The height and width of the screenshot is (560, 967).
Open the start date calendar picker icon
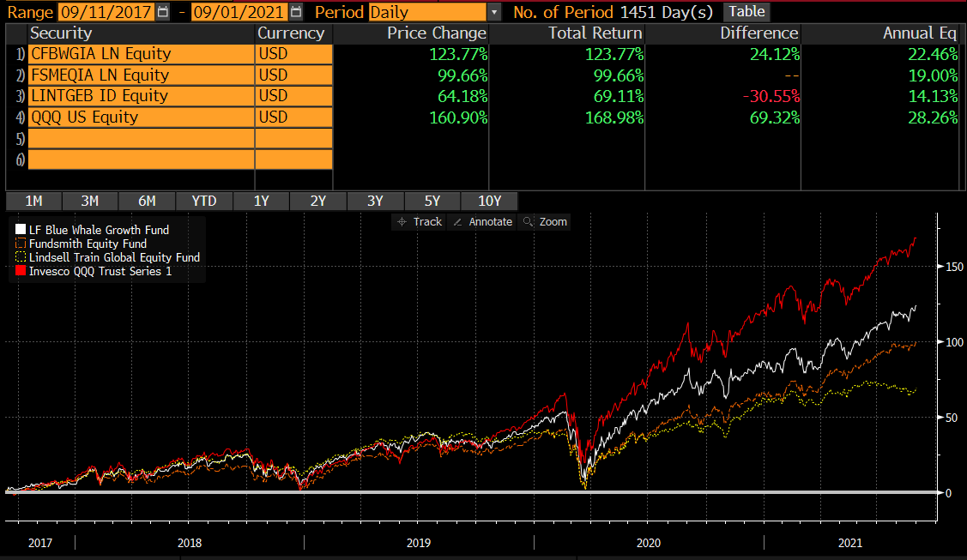coord(163,12)
